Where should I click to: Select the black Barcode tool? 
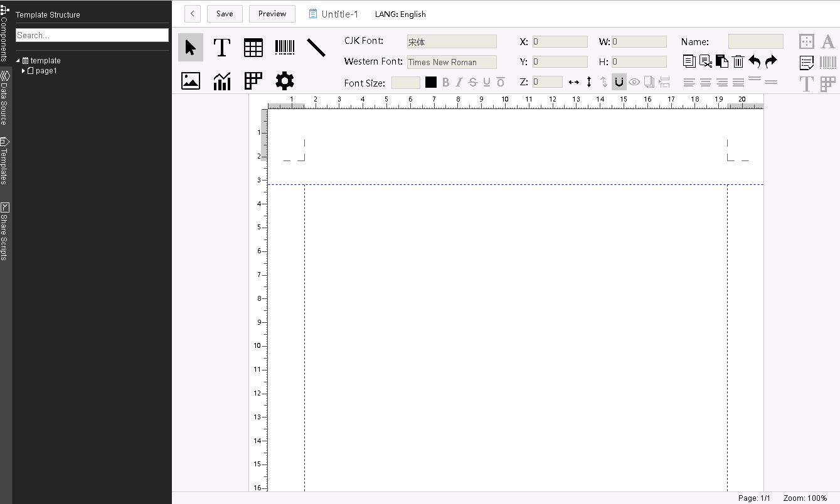point(285,48)
